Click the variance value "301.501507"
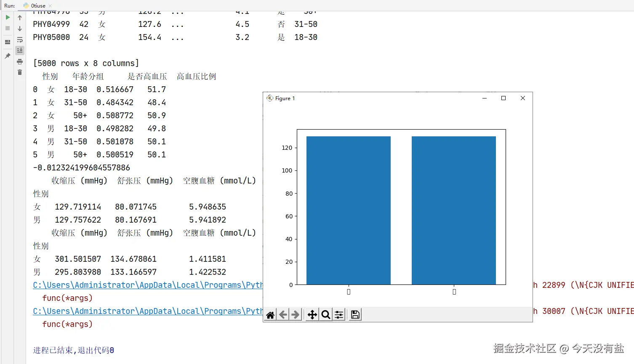 [x=78, y=259]
